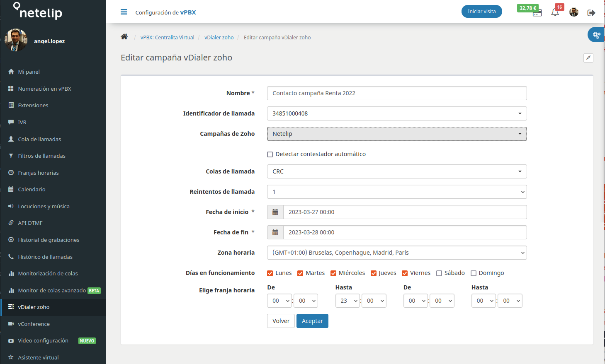Click the vConference camera icon

point(11,324)
